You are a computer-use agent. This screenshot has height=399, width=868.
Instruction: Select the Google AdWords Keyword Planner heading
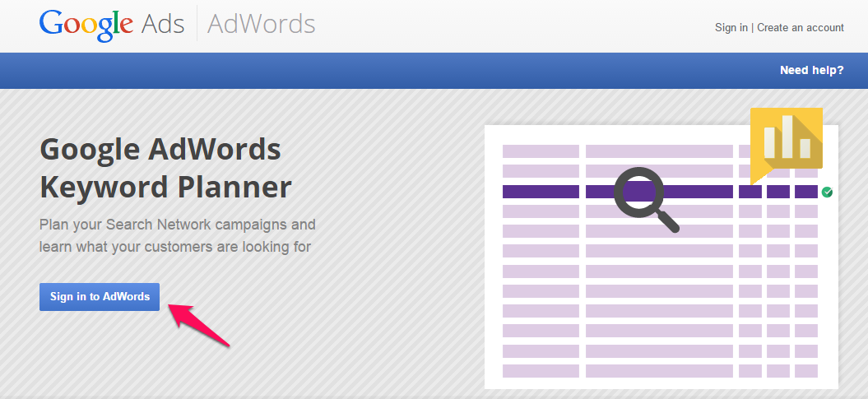[165, 168]
